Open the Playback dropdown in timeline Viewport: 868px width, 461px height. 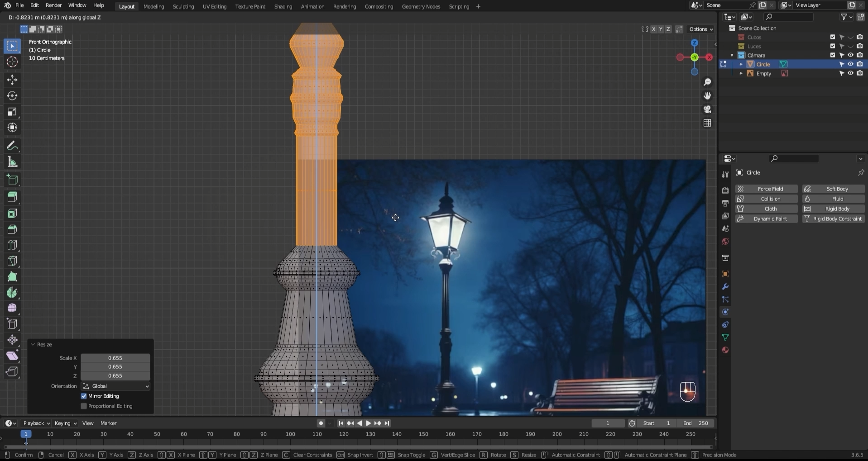click(37, 423)
